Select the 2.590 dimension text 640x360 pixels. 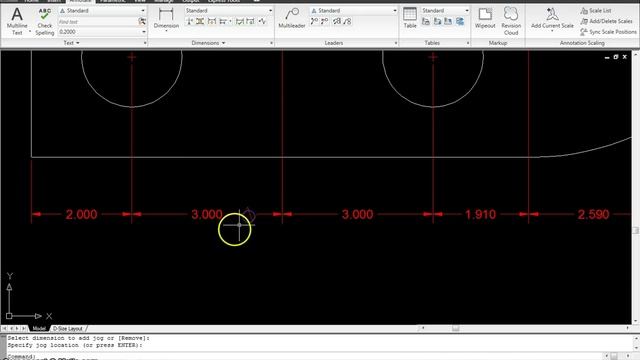tap(593, 214)
